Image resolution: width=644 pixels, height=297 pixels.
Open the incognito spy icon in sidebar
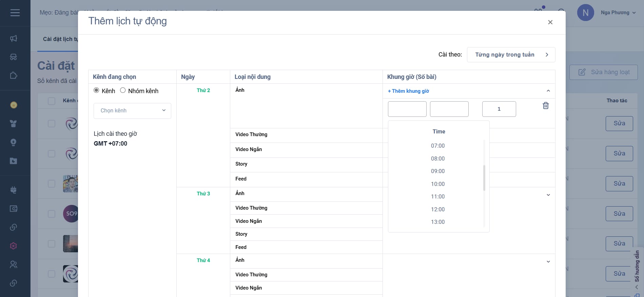14,57
